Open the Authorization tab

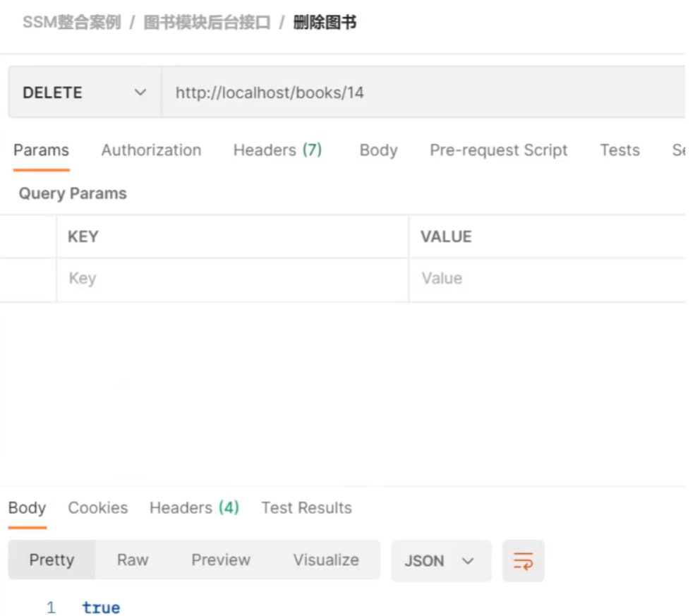coord(150,150)
